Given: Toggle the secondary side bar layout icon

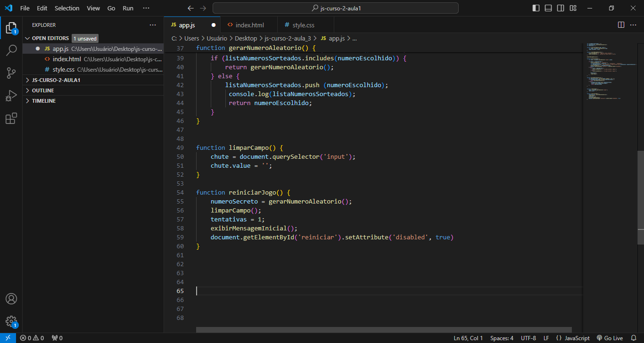Looking at the screenshot, I should coord(561,8).
